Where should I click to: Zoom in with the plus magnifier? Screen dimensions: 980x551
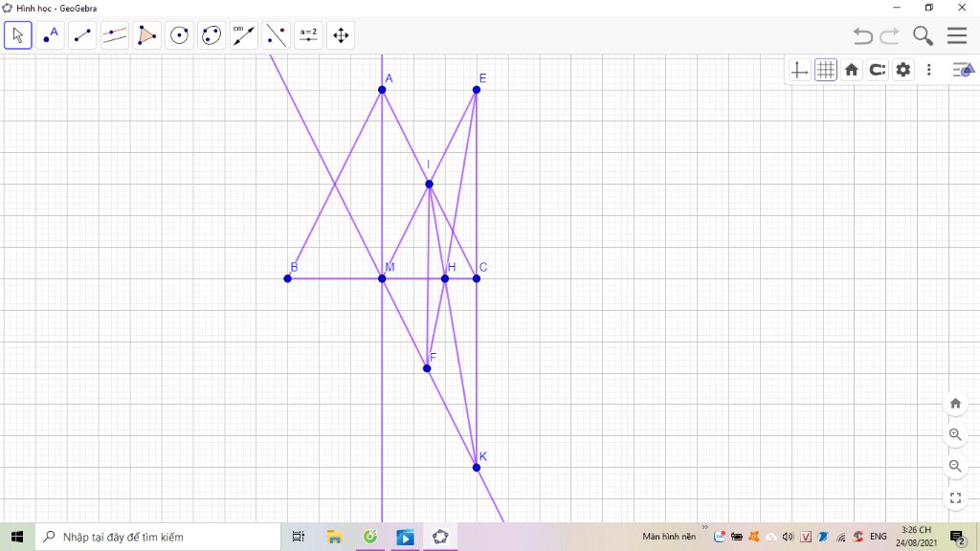[x=955, y=435]
